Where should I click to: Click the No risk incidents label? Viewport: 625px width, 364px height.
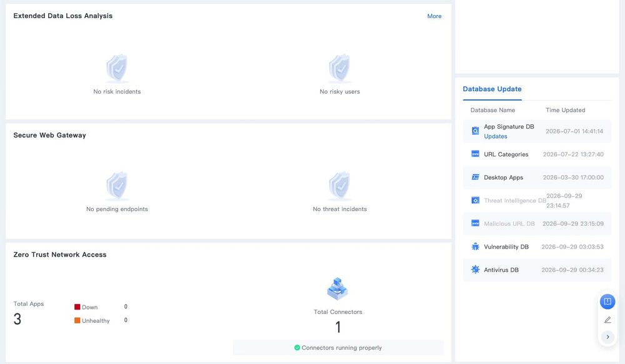click(117, 92)
